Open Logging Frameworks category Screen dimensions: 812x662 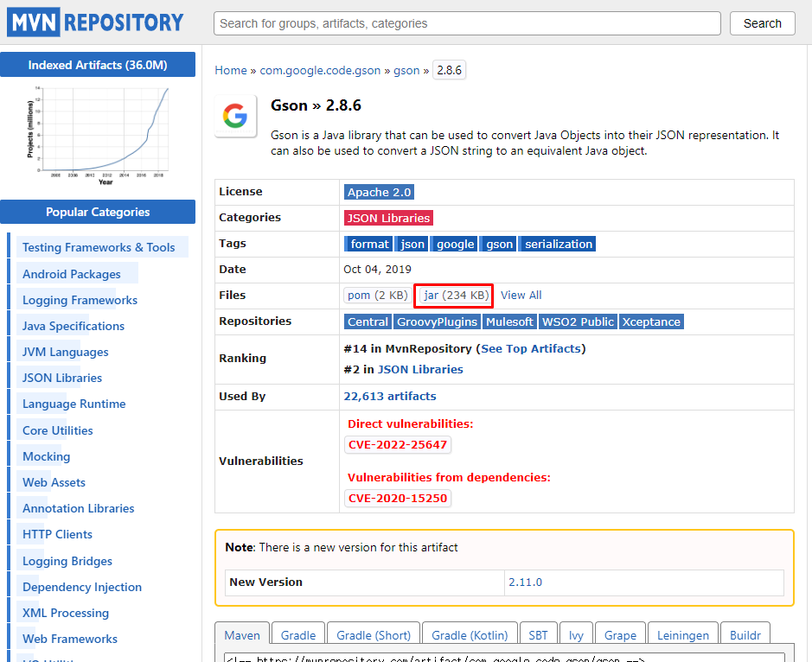[x=80, y=300]
